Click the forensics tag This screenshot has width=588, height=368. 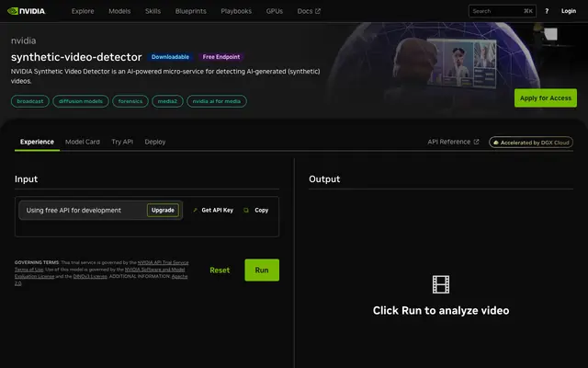[x=130, y=101]
